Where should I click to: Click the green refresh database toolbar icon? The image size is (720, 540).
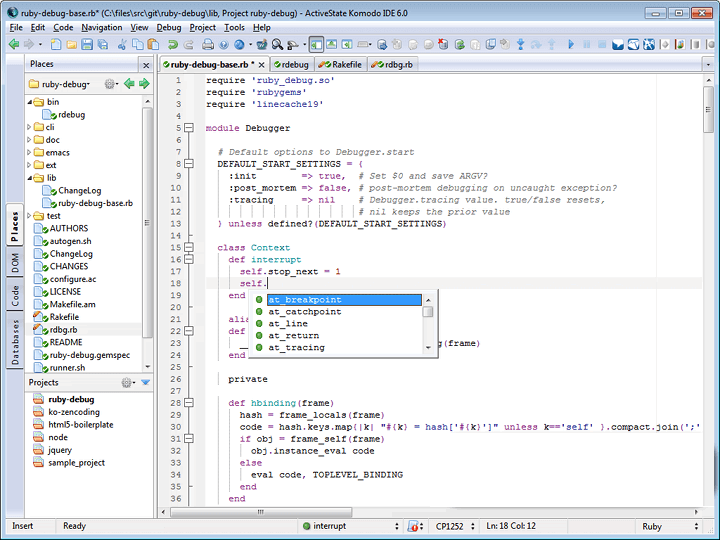pos(459,45)
